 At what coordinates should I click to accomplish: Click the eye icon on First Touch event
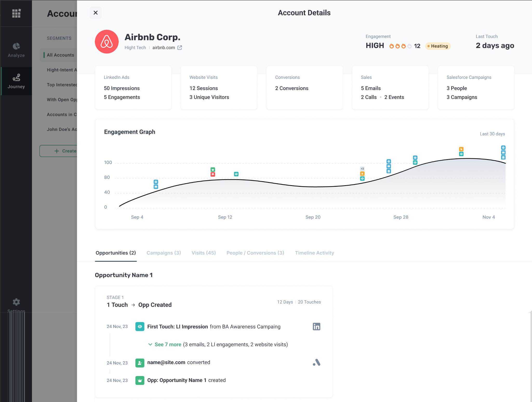(140, 326)
